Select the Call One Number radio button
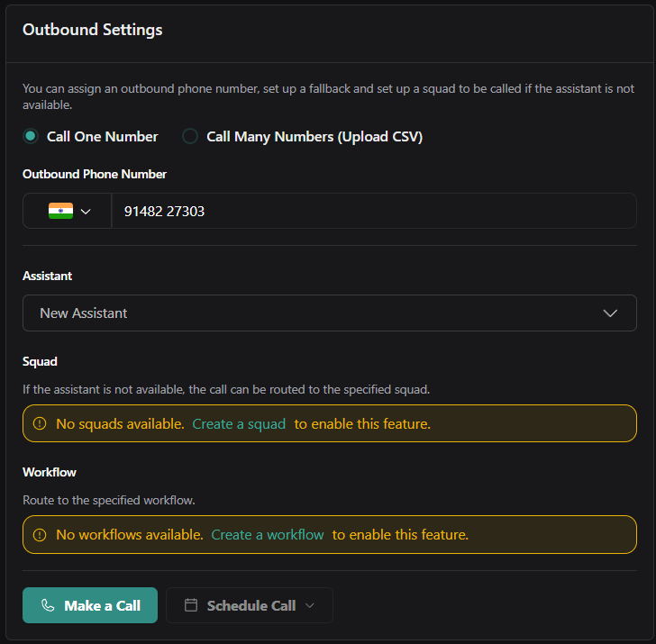656x644 pixels. 31,137
